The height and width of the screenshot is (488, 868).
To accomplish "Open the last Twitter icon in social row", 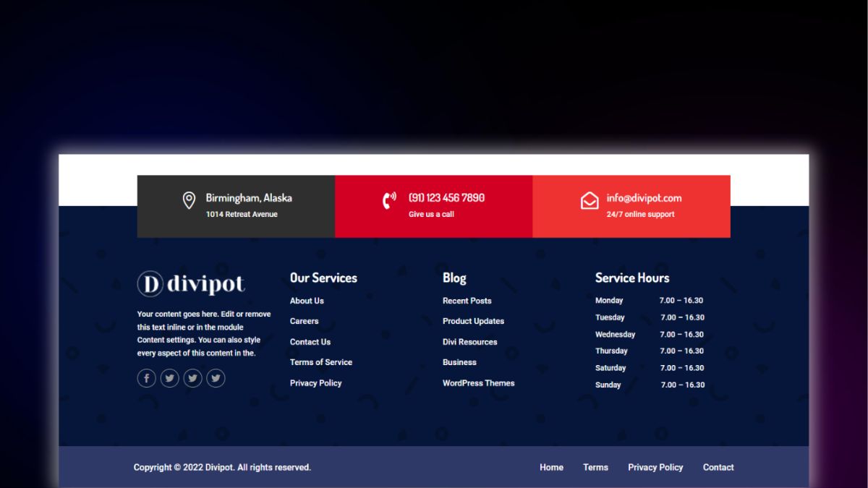I will 216,378.
